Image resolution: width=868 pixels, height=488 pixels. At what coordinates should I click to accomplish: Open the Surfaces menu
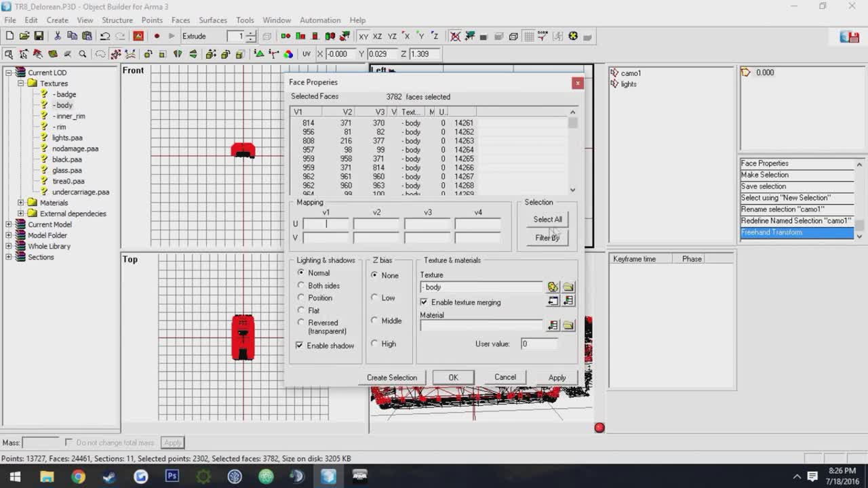click(212, 20)
